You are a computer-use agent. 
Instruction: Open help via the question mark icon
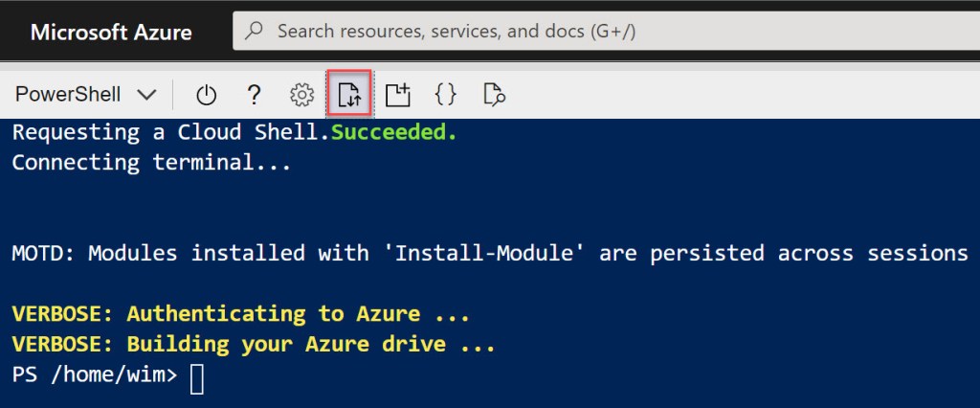coord(254,94)
